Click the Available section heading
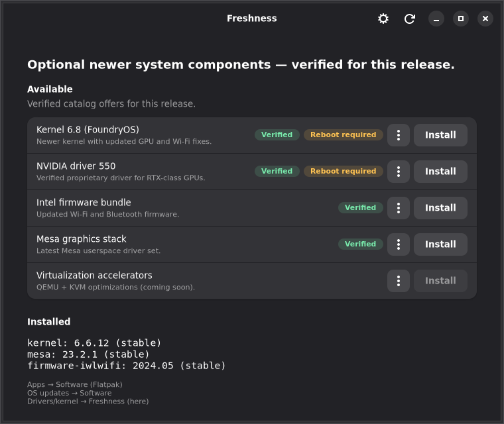Image resolution: width=504 pixels, height=424 pixels. (x=50, y=89)
